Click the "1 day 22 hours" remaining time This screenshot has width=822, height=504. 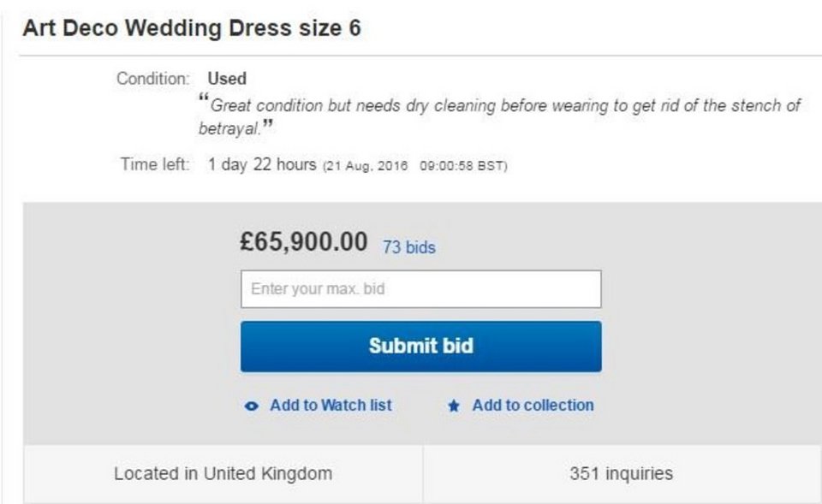click(x=262, y=164)
